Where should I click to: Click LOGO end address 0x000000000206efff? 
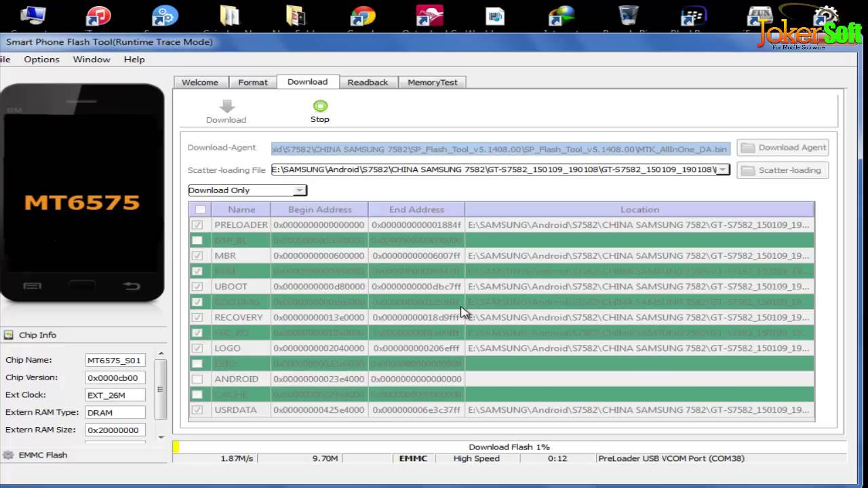pyautogui.click(x=417, y=348)
